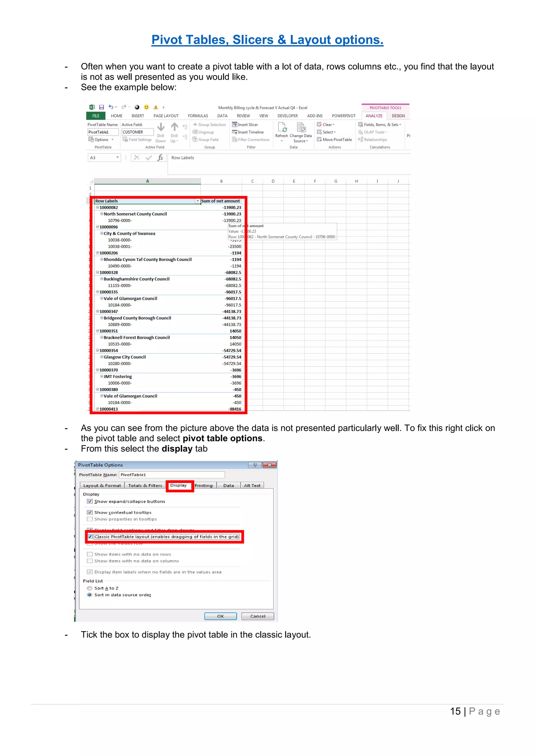Click Filter Connections icon
The image size is (535, 756).
235,140
